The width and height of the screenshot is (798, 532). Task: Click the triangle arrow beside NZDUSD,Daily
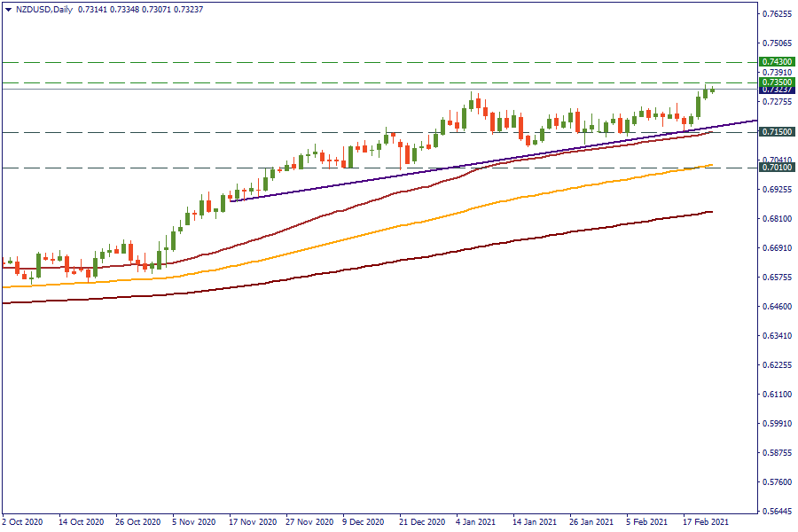(x=8, y=8)
